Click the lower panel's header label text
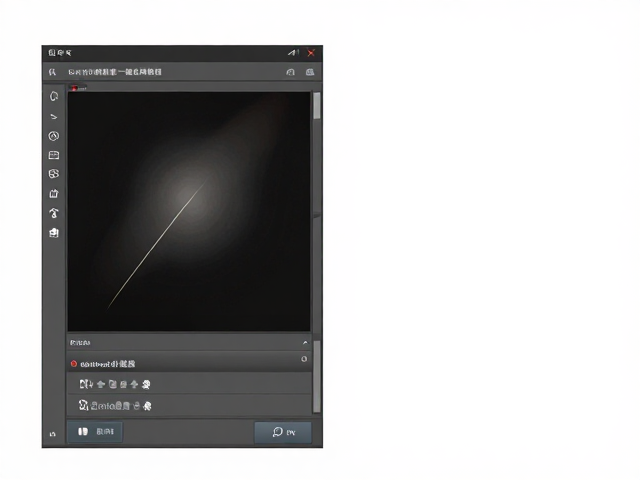The width and height of the screenshot is (640, 480). (80, 343)
